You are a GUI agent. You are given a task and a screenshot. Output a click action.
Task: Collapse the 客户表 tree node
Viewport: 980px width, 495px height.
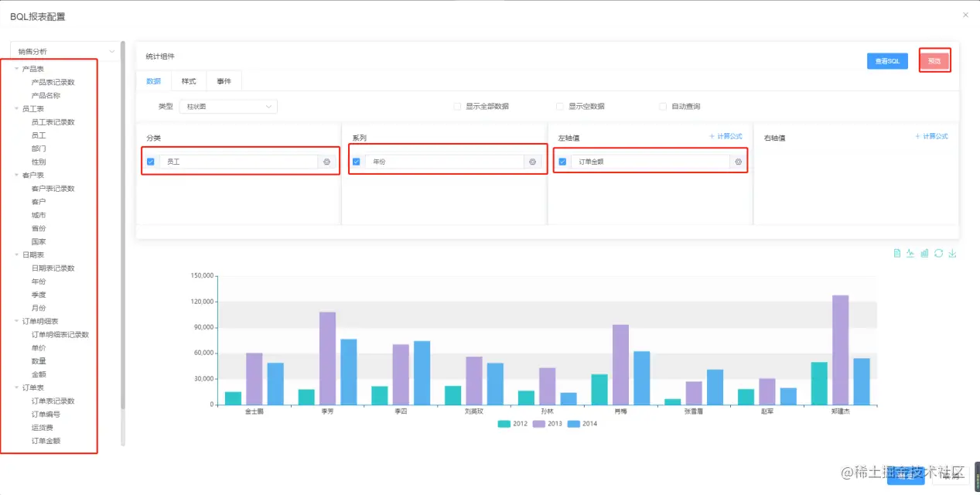pos(17,175)
